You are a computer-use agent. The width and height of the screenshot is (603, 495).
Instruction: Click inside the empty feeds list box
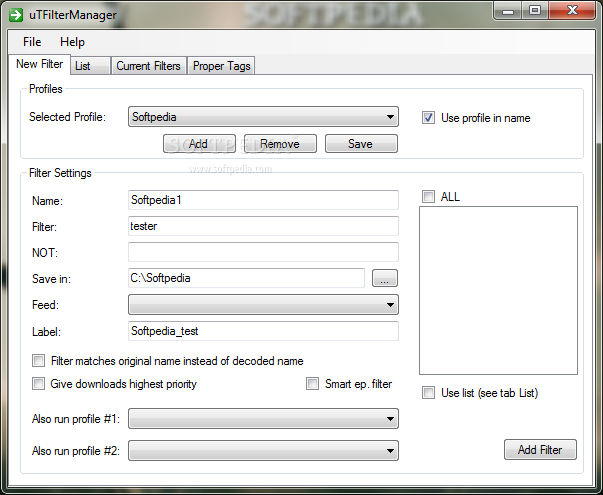pos(498,290)
